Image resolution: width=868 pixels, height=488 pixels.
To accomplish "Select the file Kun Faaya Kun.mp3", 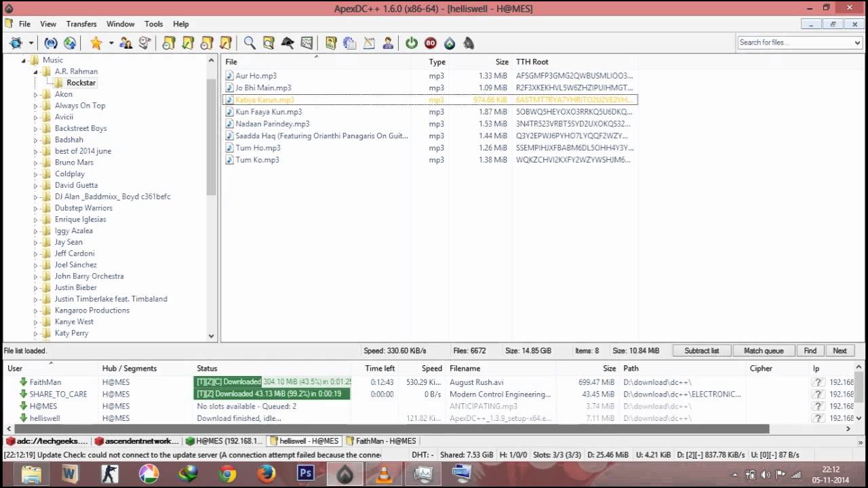I will click(x=269, y=112).
